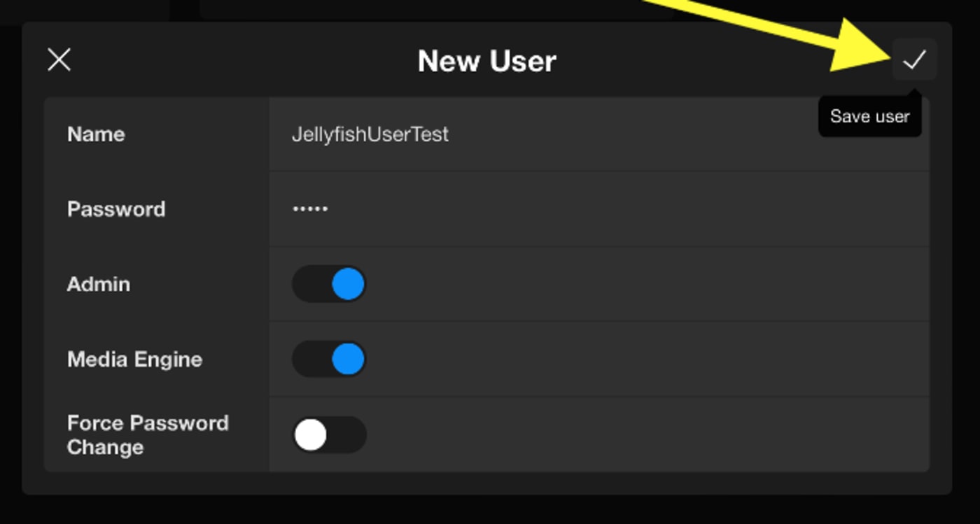
Task: Click the "New User" dialog title
Action: pos(487,61)
